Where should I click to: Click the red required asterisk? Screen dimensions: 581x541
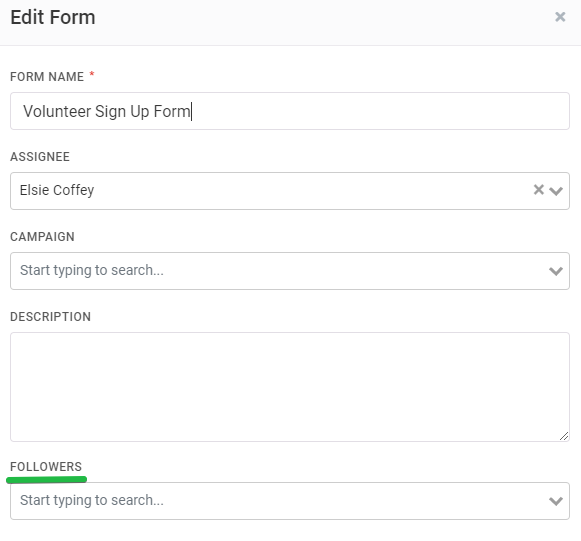[92, 74]
